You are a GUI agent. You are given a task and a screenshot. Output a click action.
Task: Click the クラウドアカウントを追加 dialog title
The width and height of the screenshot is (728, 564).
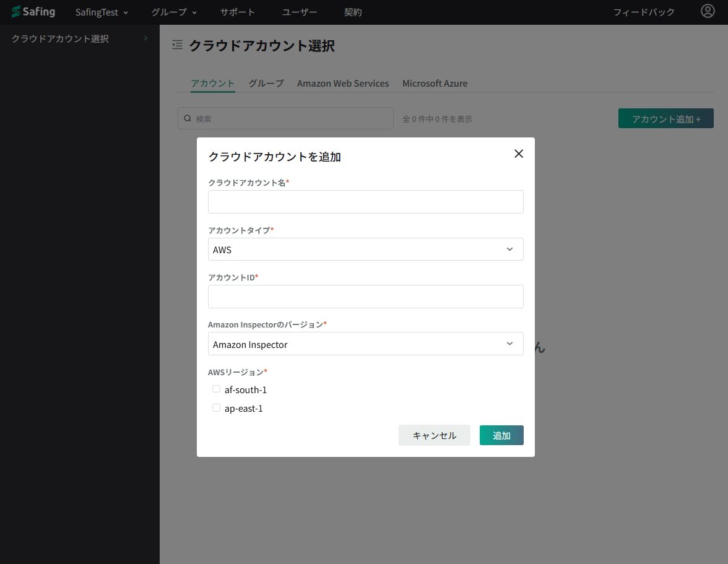point(274,157)
